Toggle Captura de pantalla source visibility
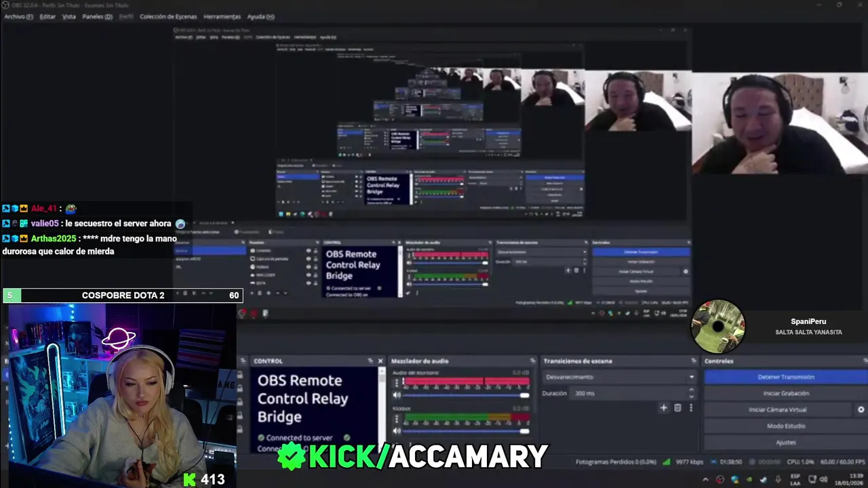This screenshot has height=488, width=868. pos(308,259)
